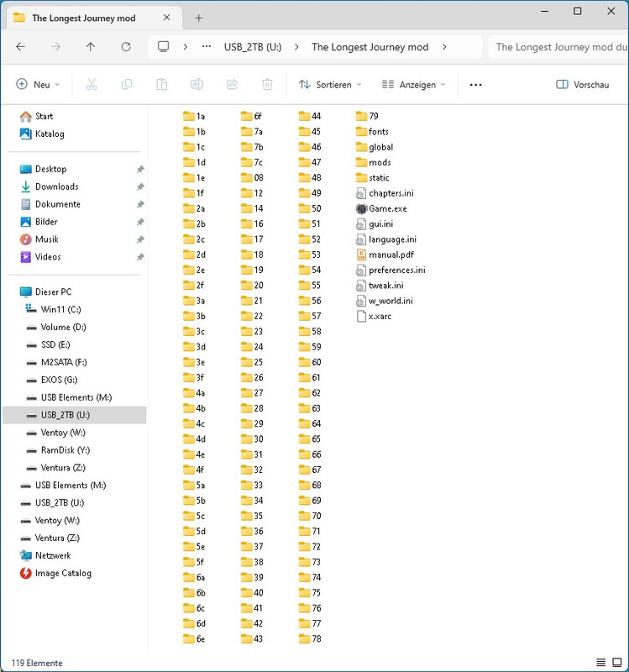Screen dimensions: 629x672
Task: Select the fonts folder
Action: 372,132
